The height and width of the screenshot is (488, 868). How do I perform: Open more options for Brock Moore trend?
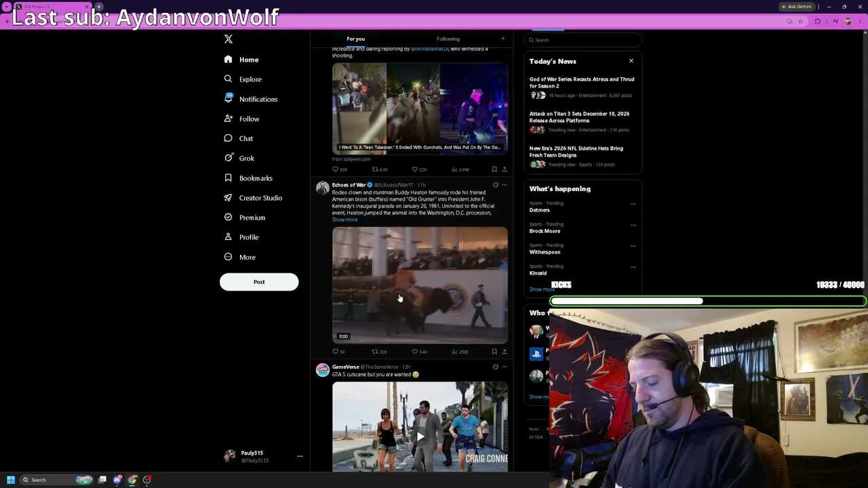click(x=633, y=225)
